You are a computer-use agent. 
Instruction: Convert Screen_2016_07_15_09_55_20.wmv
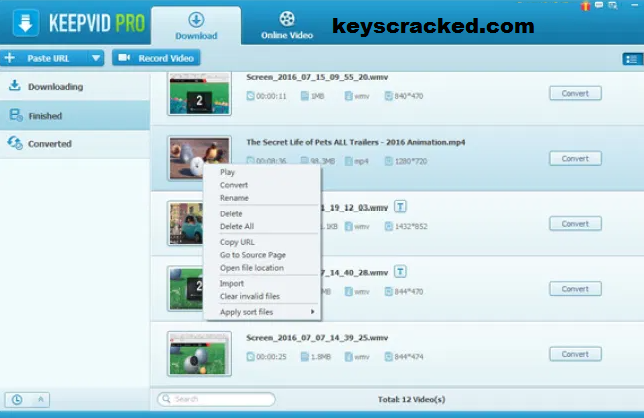(x=575, y=93)
